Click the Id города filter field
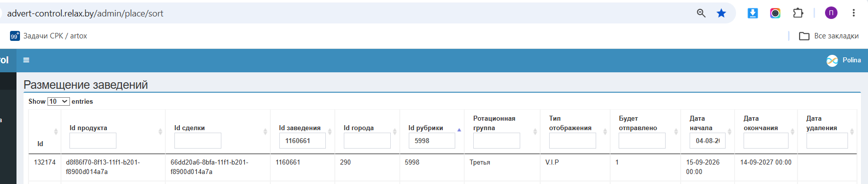 point(367,141)
